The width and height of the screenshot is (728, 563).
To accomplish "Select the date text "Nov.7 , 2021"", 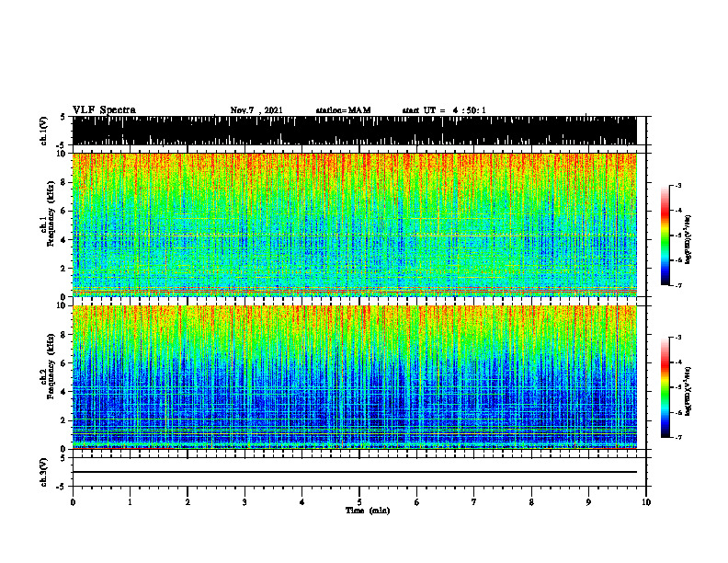I will tap(256, 110).
